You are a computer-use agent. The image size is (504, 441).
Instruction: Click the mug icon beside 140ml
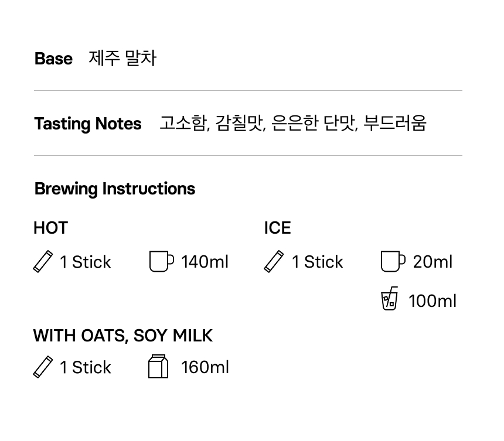pyautogui.click(x=161, y=261)
